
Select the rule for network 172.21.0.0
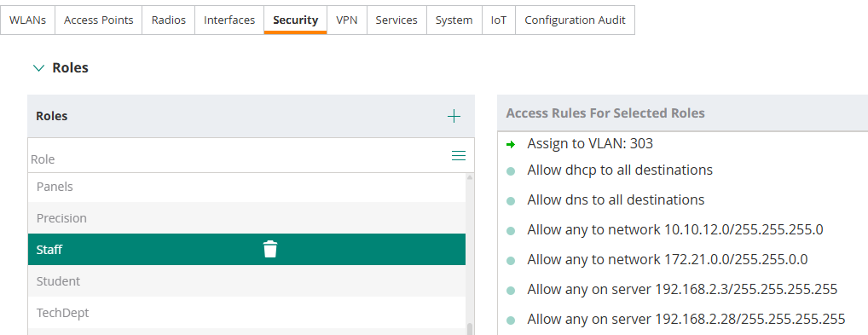[667, 260]
